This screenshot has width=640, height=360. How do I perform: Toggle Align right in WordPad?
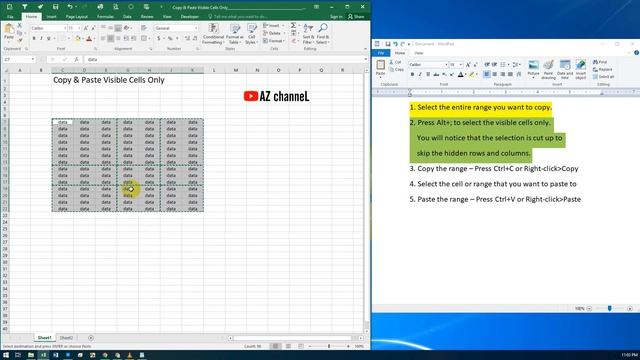pyautogui.click(x=502, y=74)
